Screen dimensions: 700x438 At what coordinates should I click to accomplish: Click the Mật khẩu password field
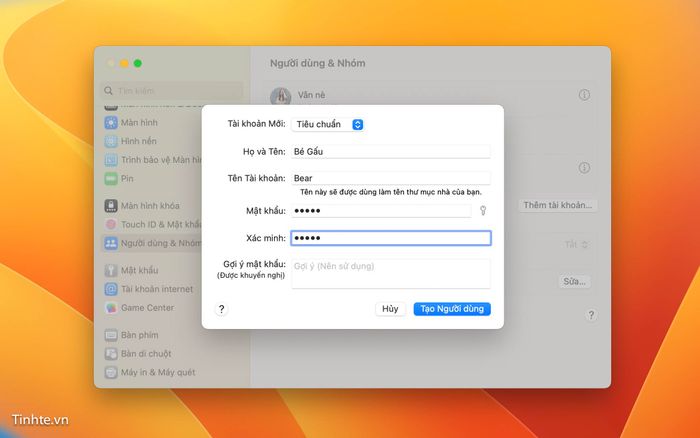click(381, 211)
